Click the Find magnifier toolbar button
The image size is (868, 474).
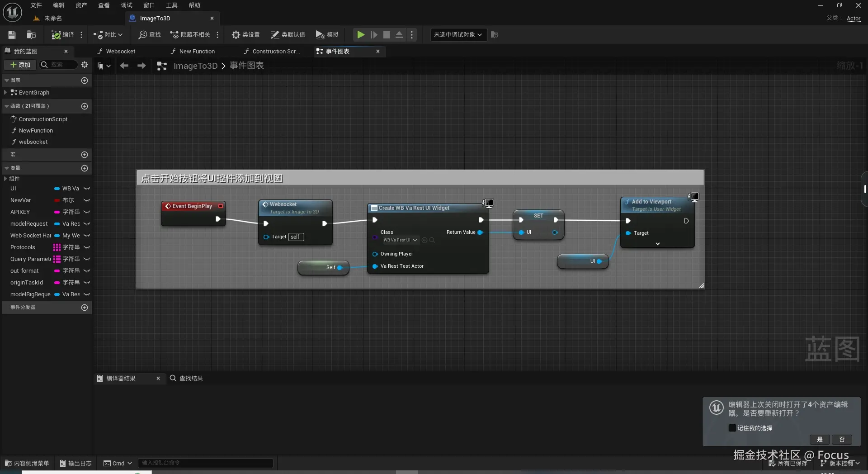pyautogui.click(x=150, y=35)
